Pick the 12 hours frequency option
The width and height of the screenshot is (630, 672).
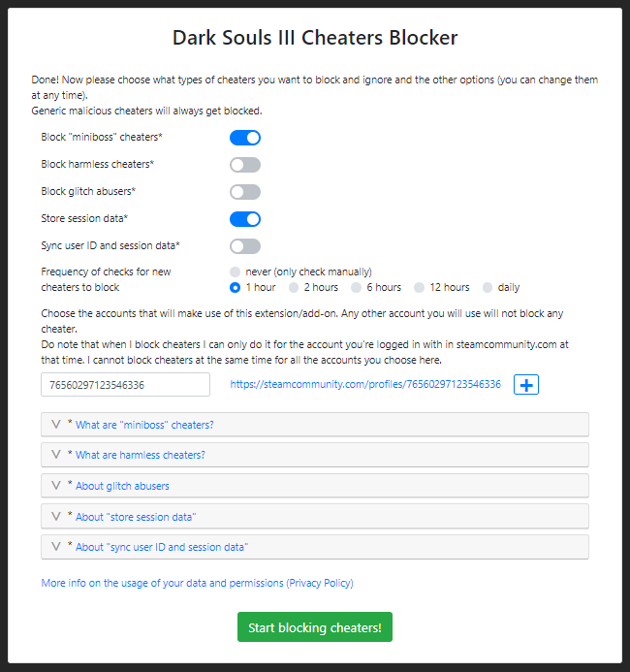coord(420,287)
